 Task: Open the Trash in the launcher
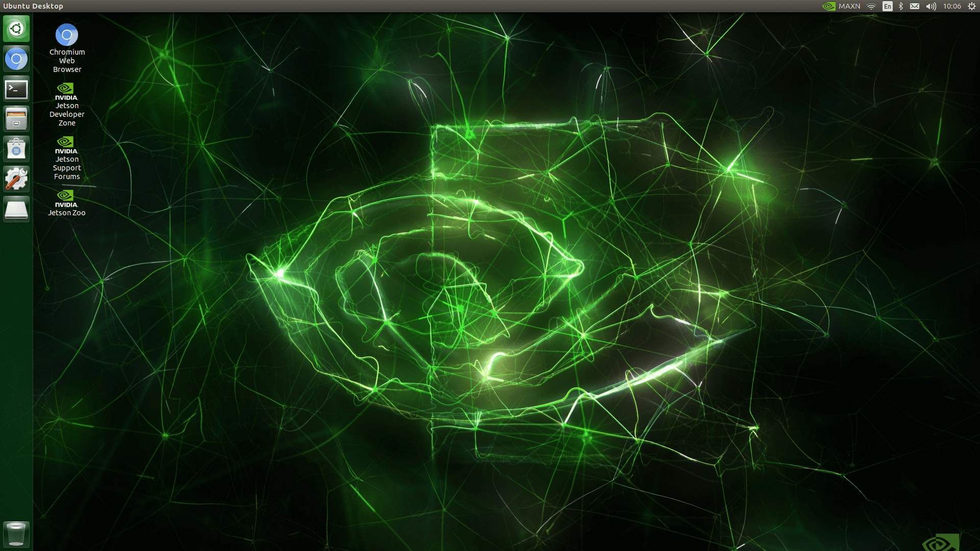[16, 534]
